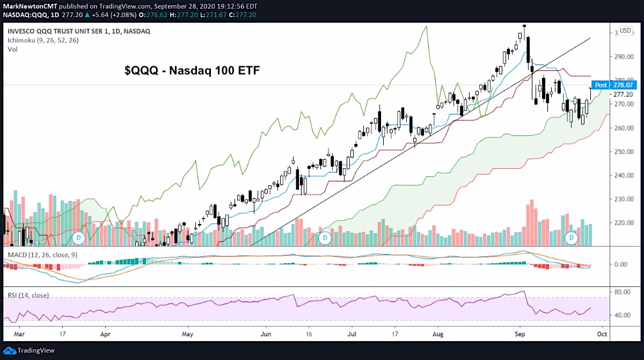Click the 250.00 price axis label

tap(623, 152)
